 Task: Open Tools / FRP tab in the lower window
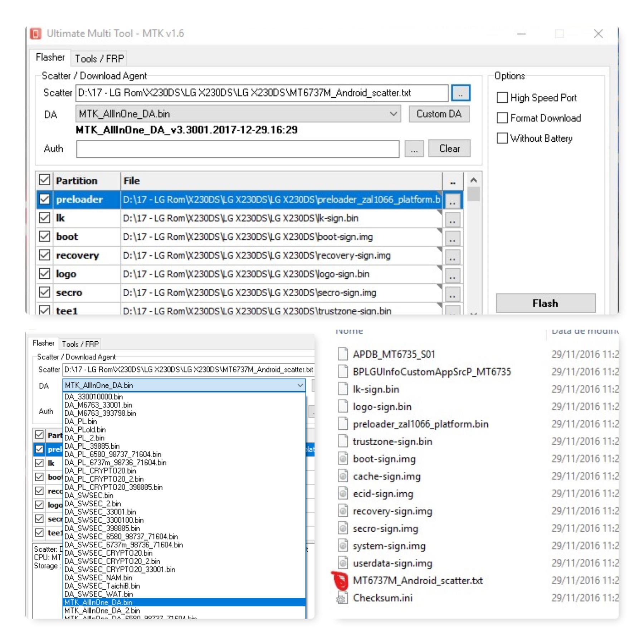[x=80, y=344]
